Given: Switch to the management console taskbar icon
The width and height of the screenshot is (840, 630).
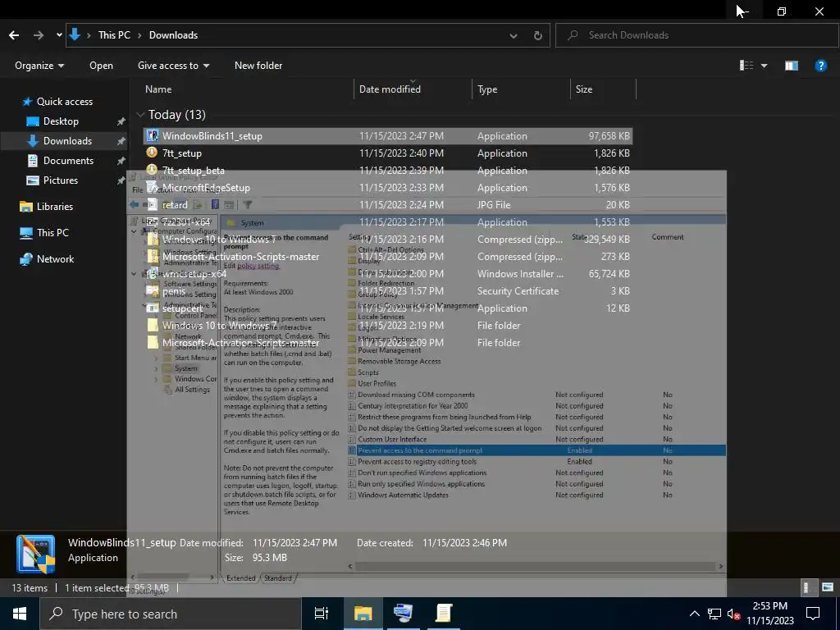Looking at the screenshot, I should [403, 614].
